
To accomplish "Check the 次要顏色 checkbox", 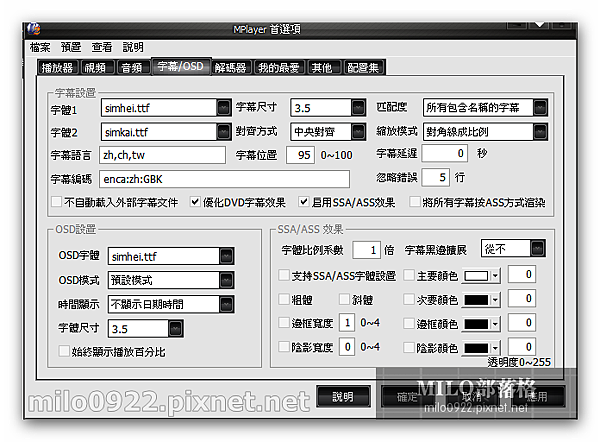I will click(409, 299).
